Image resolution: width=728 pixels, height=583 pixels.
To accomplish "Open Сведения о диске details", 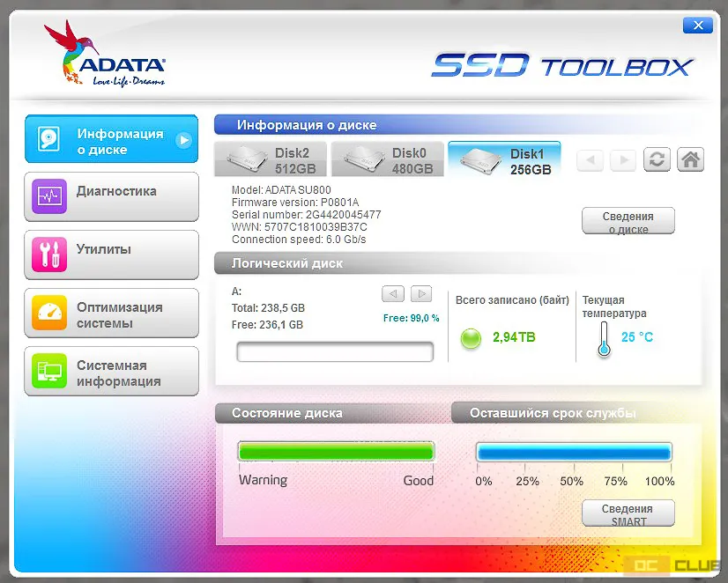I will click(x=628, y=221).
